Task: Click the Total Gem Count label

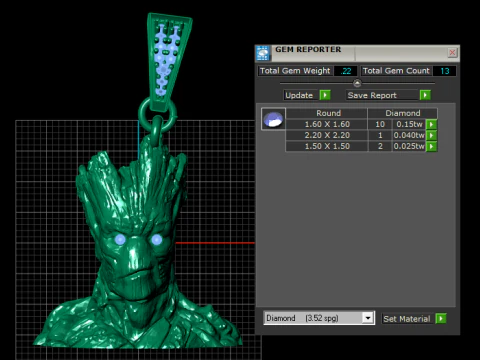Action: coord(396,71)
